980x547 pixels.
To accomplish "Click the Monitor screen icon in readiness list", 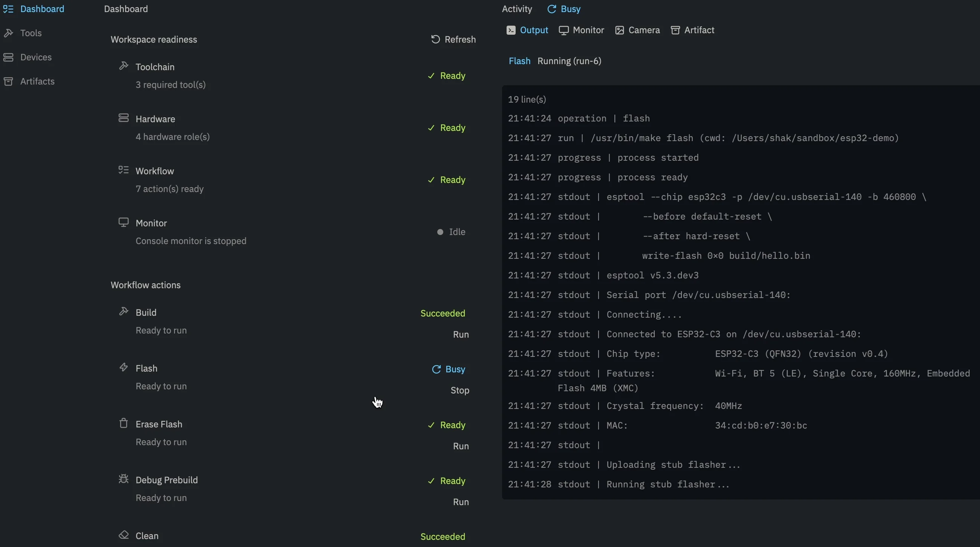I will [x=124, y=222].
